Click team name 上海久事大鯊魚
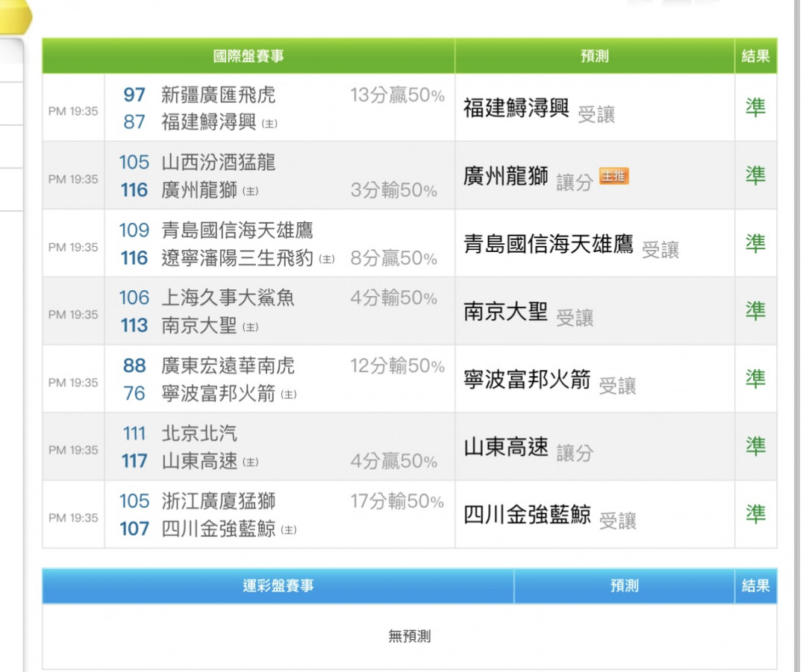This screenshot has width=806, height=672. tap(228, 298)
